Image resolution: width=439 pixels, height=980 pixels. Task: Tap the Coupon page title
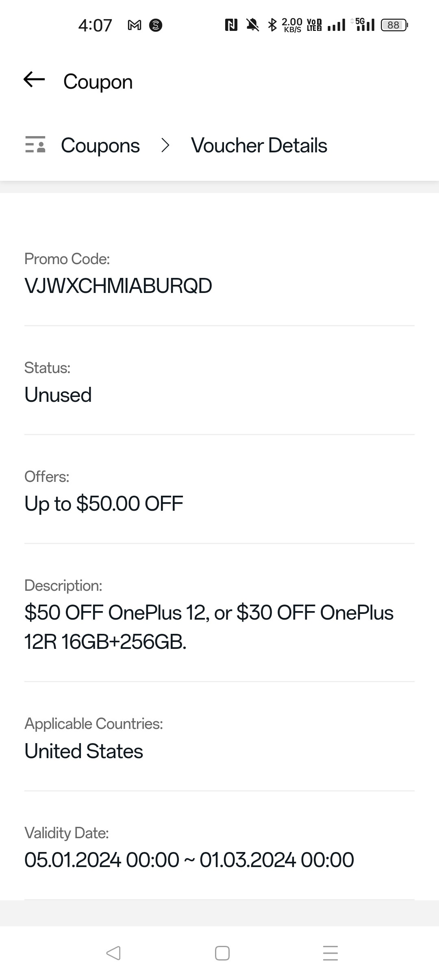pos(98,82)
